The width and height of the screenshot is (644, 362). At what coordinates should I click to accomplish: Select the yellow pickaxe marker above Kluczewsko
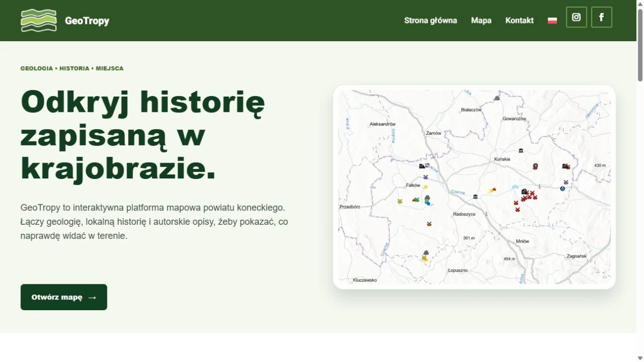[x=424, y=258]
